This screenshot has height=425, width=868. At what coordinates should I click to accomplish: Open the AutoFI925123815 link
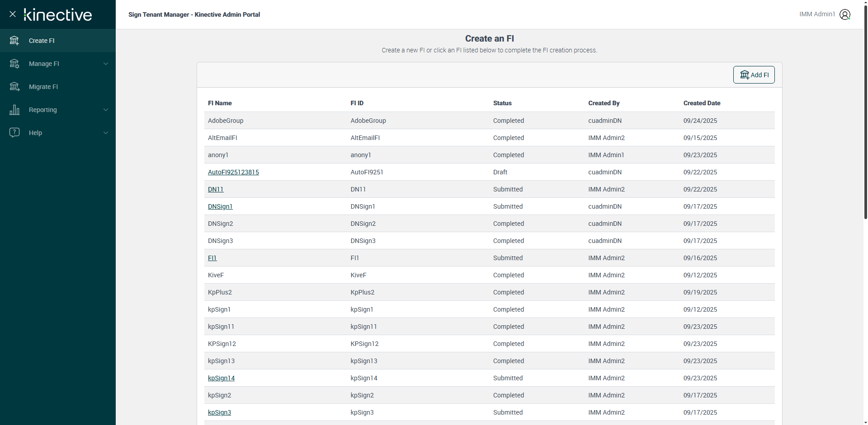pyautogui.click(x=233, y=172)
